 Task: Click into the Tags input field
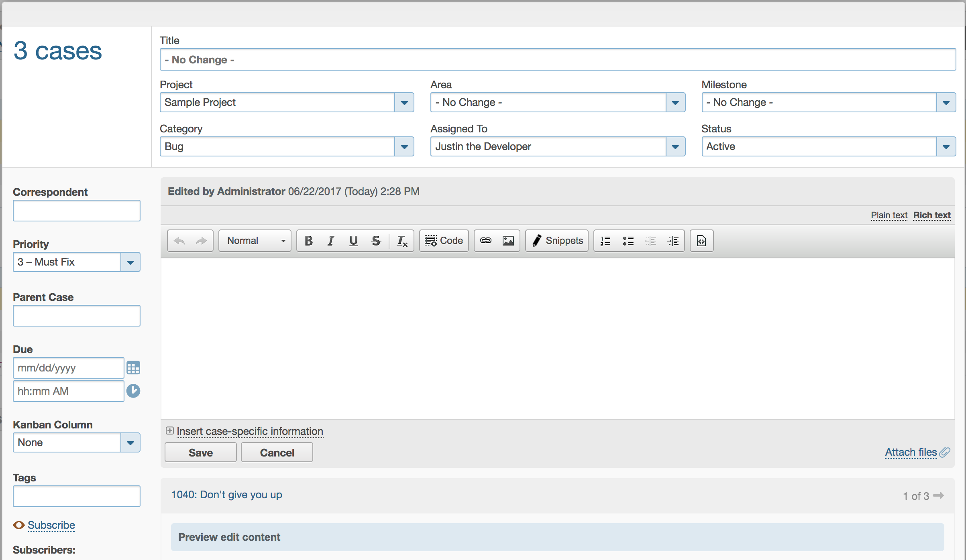77,496
